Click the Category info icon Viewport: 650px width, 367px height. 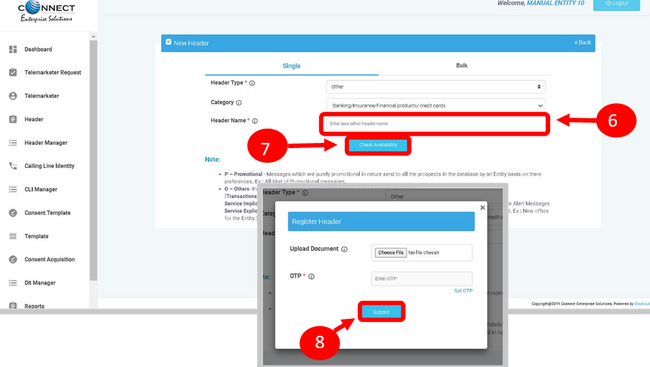click(x=239, y=102)
